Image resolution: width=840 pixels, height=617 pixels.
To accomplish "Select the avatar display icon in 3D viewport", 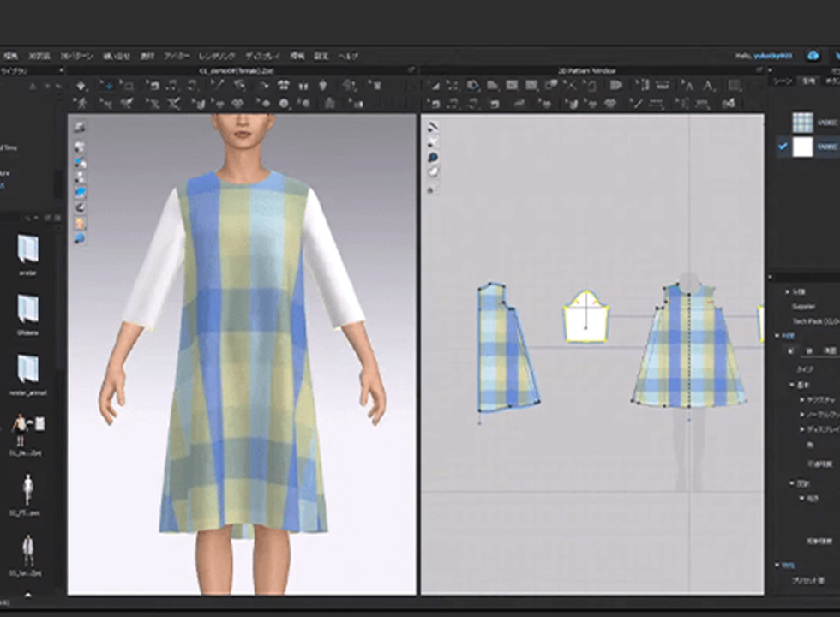I will point(80,223).
